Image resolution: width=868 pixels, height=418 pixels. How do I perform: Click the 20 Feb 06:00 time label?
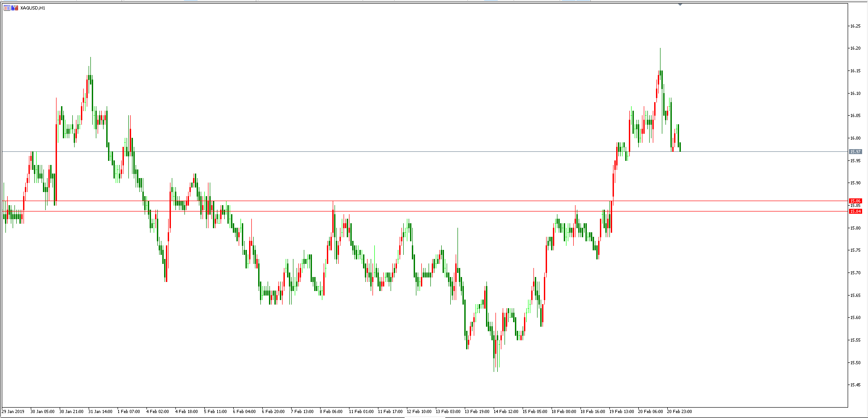coord(651,412)
